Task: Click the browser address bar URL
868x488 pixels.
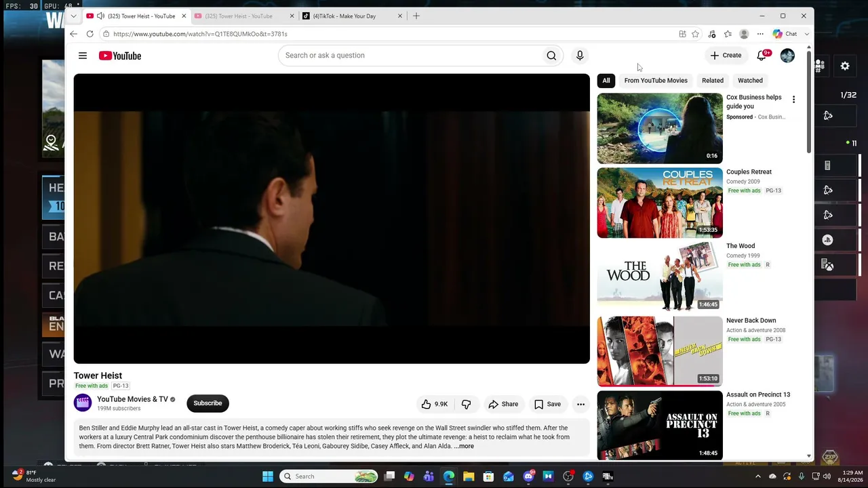Action: click(200, 34)
